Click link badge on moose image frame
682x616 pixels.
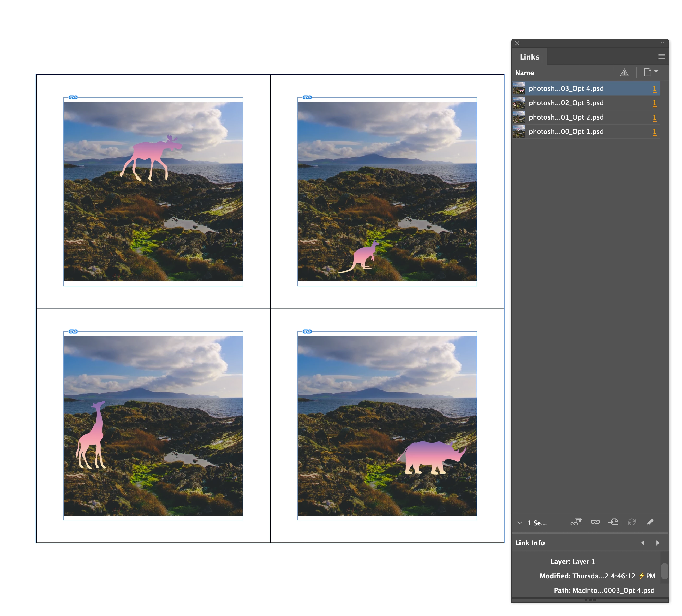(x=73, y=97)
